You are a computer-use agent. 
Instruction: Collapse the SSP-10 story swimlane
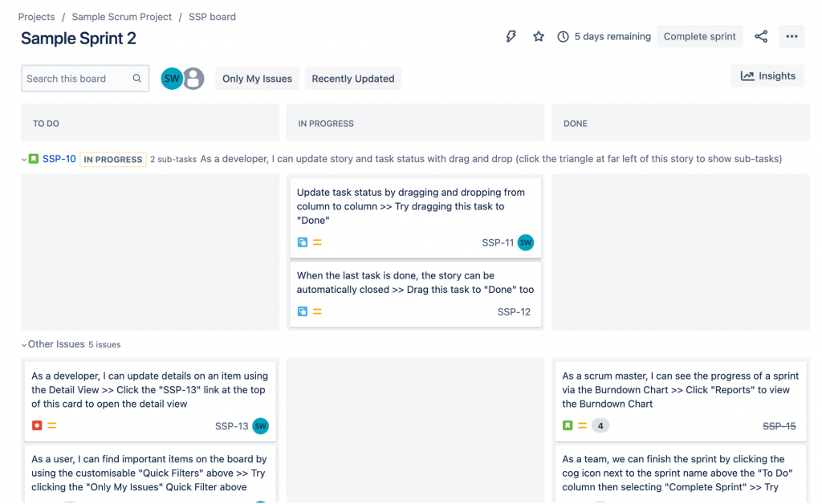(x=24, y=159)
